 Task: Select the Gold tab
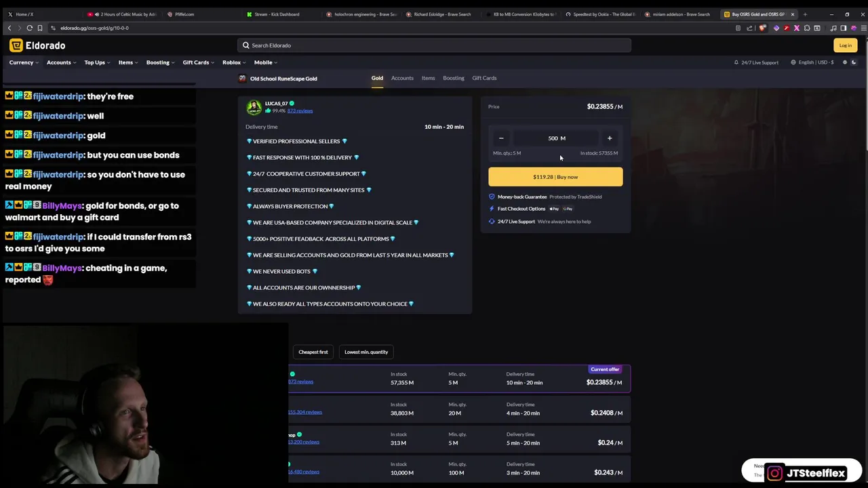pos(377,78)
